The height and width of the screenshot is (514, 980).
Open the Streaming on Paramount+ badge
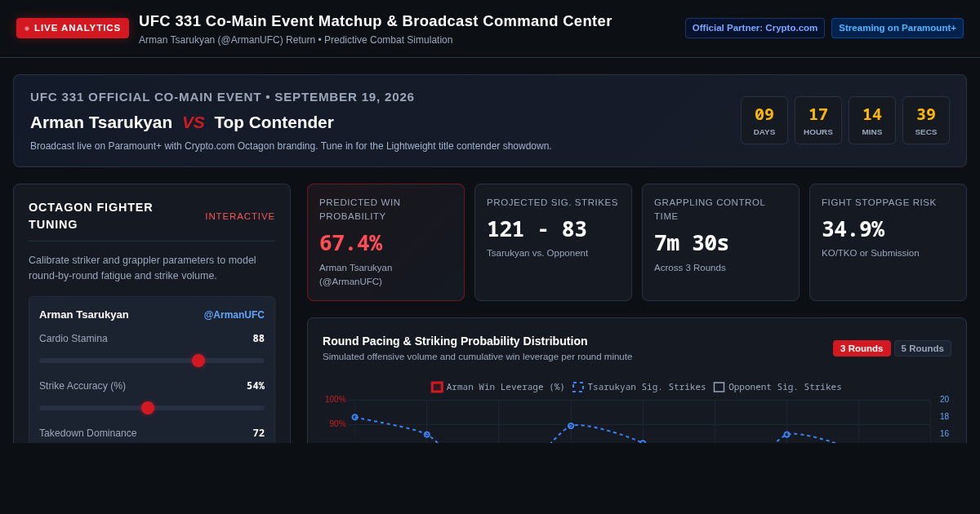click(898, 28)
